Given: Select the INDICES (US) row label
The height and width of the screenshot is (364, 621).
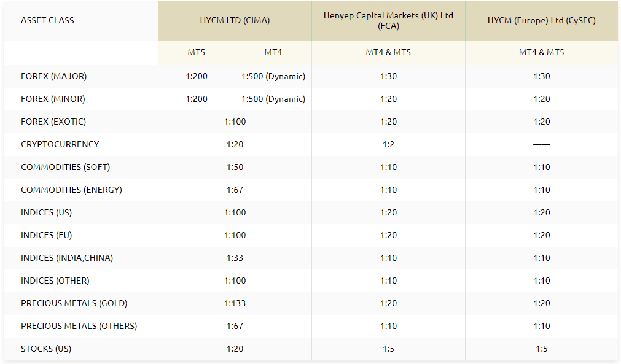Looking at the screenshot, I should (x=46, y=212).
